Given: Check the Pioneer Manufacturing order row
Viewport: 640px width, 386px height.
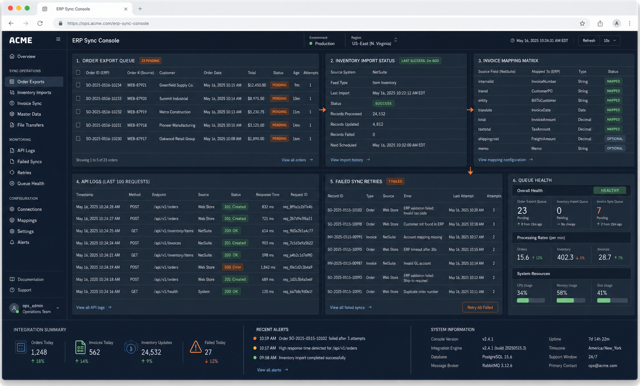Looking at the screenshot, I should [x=78, y=125].
